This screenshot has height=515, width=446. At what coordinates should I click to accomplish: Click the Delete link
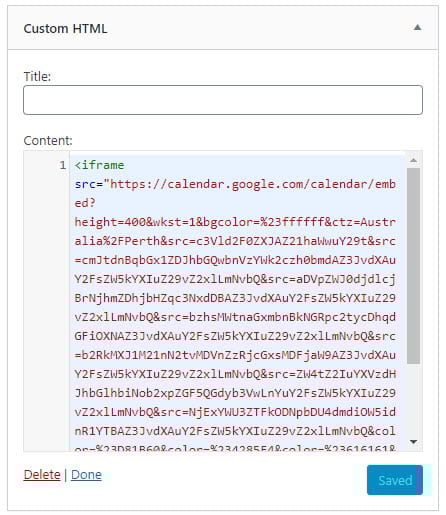(42, 474)
